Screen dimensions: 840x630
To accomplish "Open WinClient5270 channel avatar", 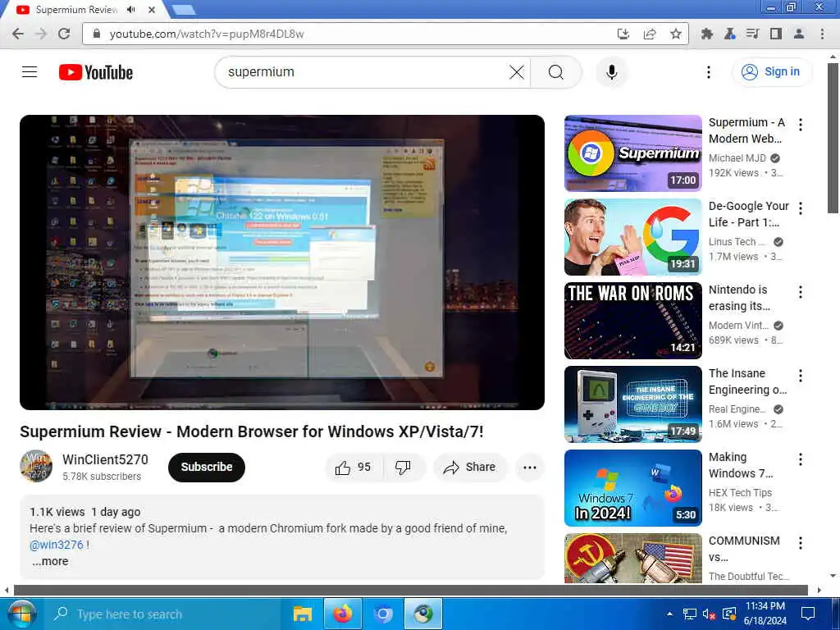I will 36,466.
